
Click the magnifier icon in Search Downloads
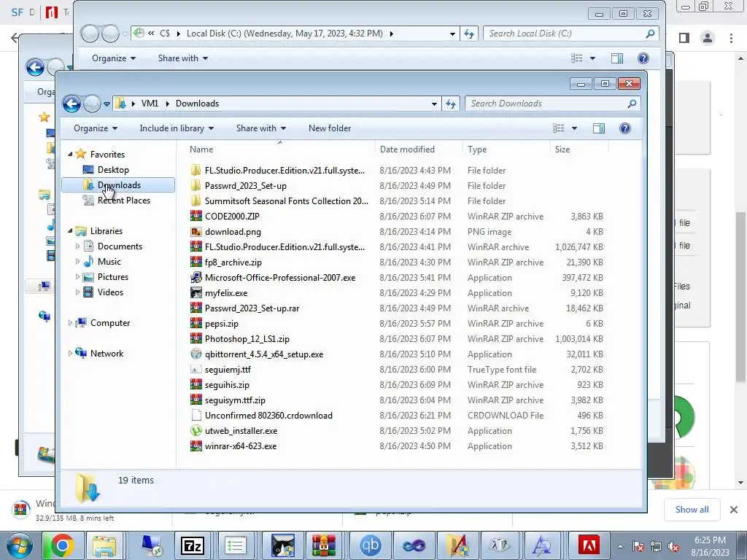coord(632,104)
